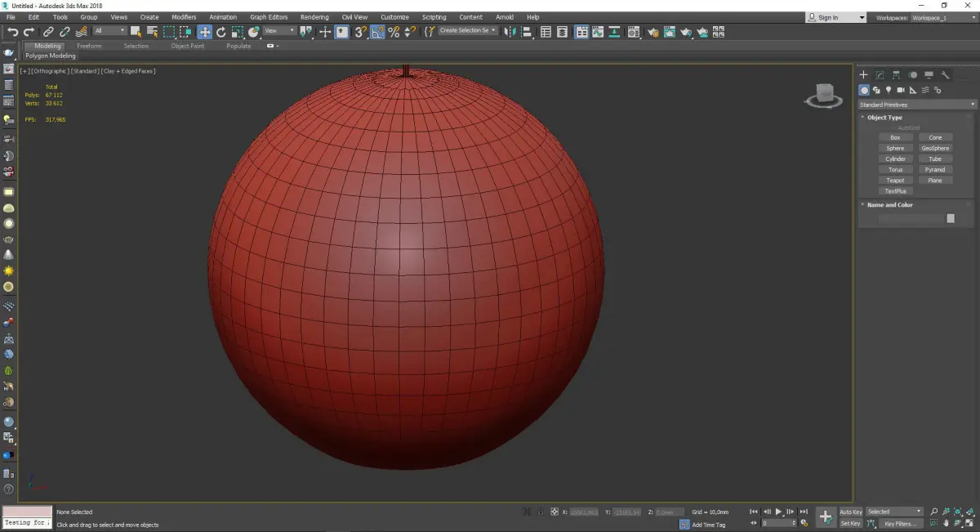Select the Select and Link tool
Screen dimensions: 980x532
point(48,32)
